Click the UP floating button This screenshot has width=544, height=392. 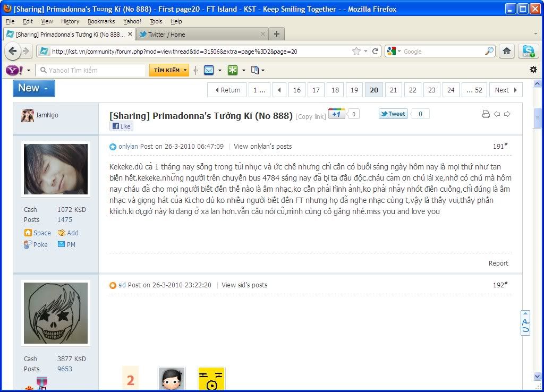click(x=525, y=323)
